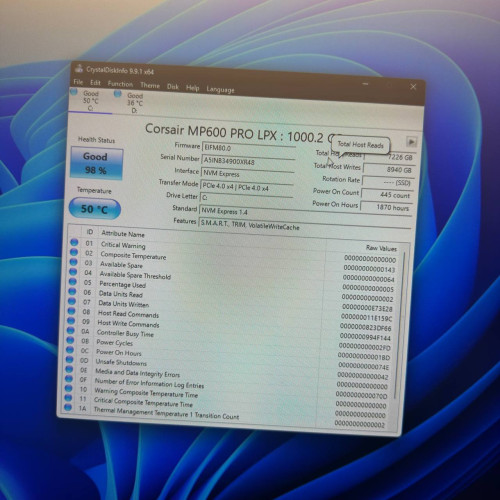Click the next disk arrow button
This screenshot has height=500, width=500.
[x=411, y=142]
